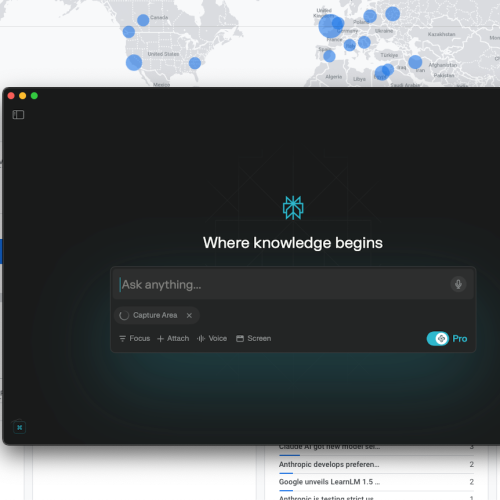Click the count 2 in the Google LearnLM row

(x=471, y=482)
